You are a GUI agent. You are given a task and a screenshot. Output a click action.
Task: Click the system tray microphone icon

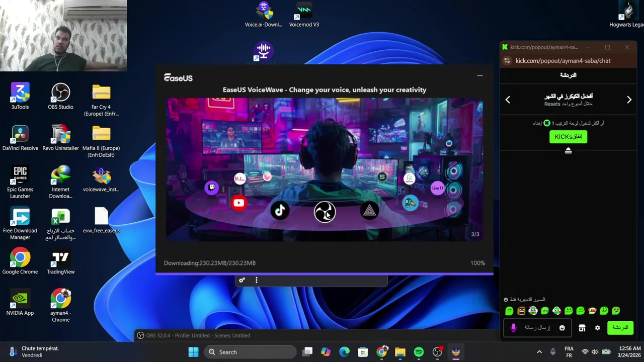pos(553,352)
